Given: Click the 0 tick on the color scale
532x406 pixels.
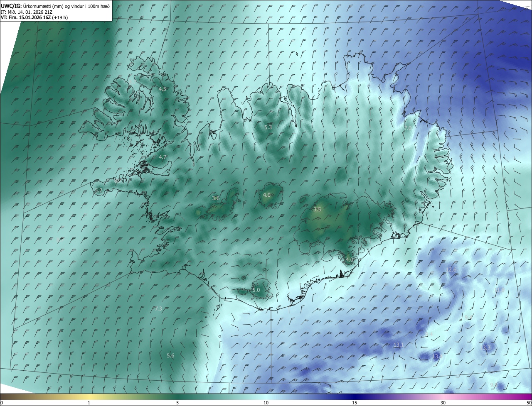Looking at the screenshot, I should tap(1, 403).
